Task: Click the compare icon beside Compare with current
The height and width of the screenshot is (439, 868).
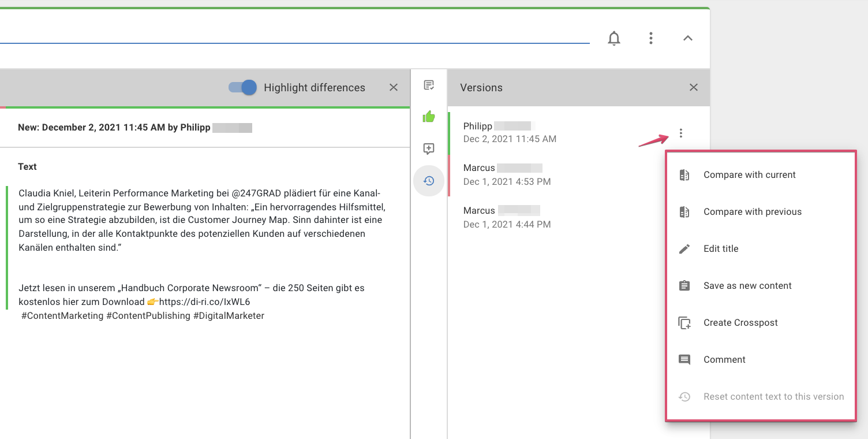Action: point(684,174)
